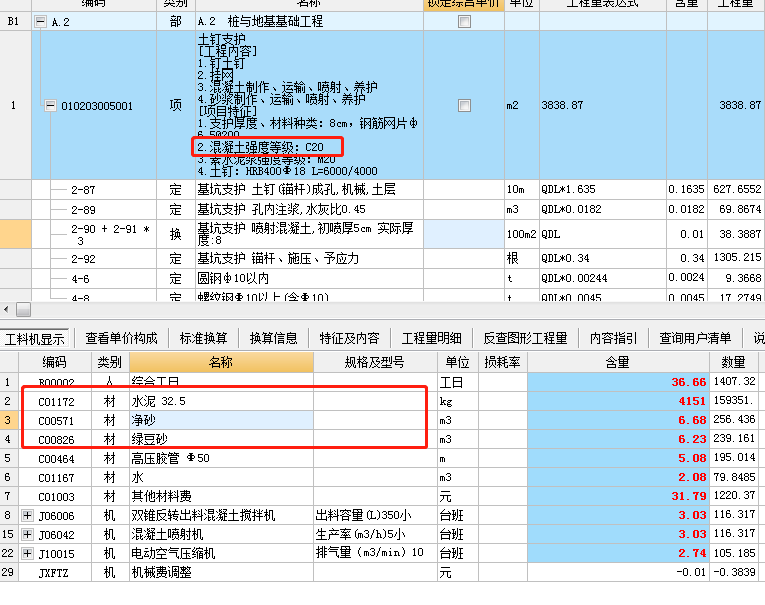Click the horizontal scrollbar left arrow
Screen dimensions: 765x605
(x=6, y=309)
